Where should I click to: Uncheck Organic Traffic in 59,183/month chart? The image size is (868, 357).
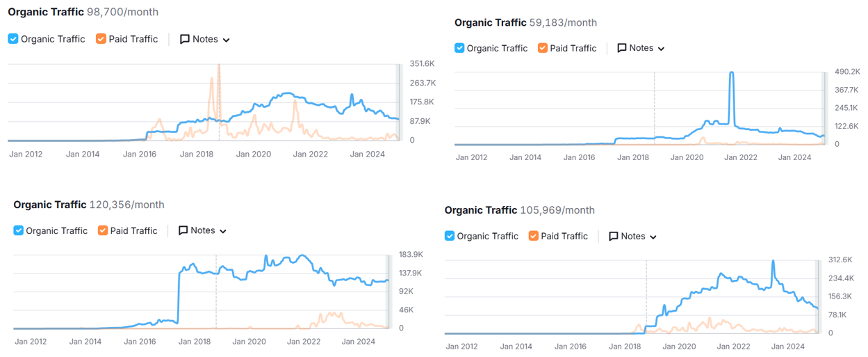[459, 48]
